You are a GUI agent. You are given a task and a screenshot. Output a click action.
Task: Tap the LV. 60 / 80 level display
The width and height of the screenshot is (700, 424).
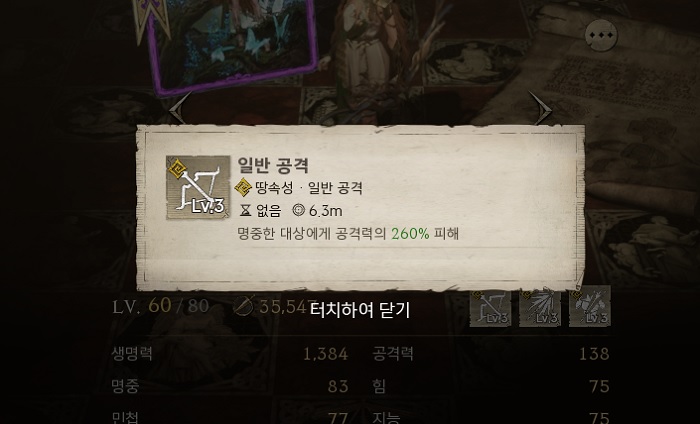[161, 306]
